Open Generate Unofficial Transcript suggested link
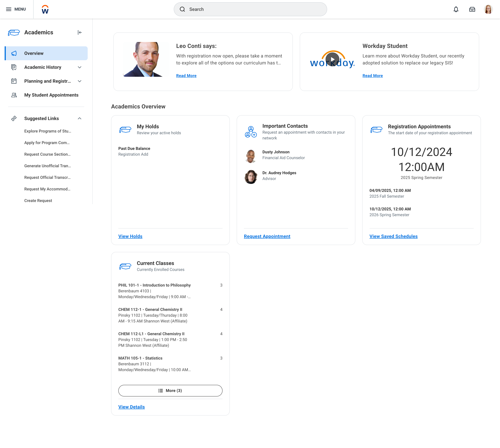500x448 pixels. coord(47,166)
